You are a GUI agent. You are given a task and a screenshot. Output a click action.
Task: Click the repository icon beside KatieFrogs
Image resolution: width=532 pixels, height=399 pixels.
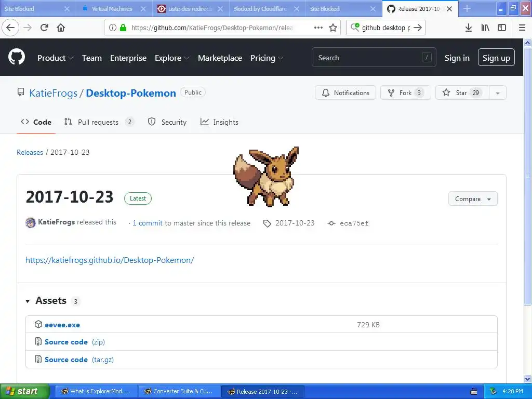pyautogui.click(x=21, y=92)
